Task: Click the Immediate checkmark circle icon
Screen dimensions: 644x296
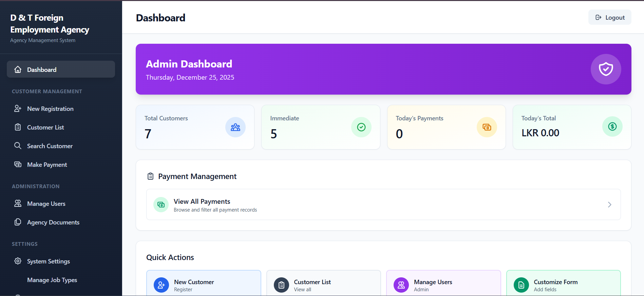Action: click(x=361, y=127)
